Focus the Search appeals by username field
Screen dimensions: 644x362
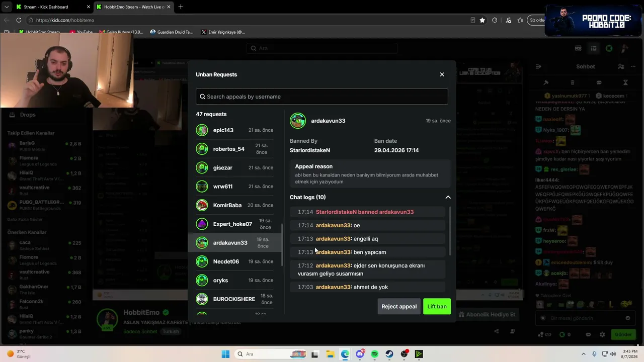coord(321,97)
